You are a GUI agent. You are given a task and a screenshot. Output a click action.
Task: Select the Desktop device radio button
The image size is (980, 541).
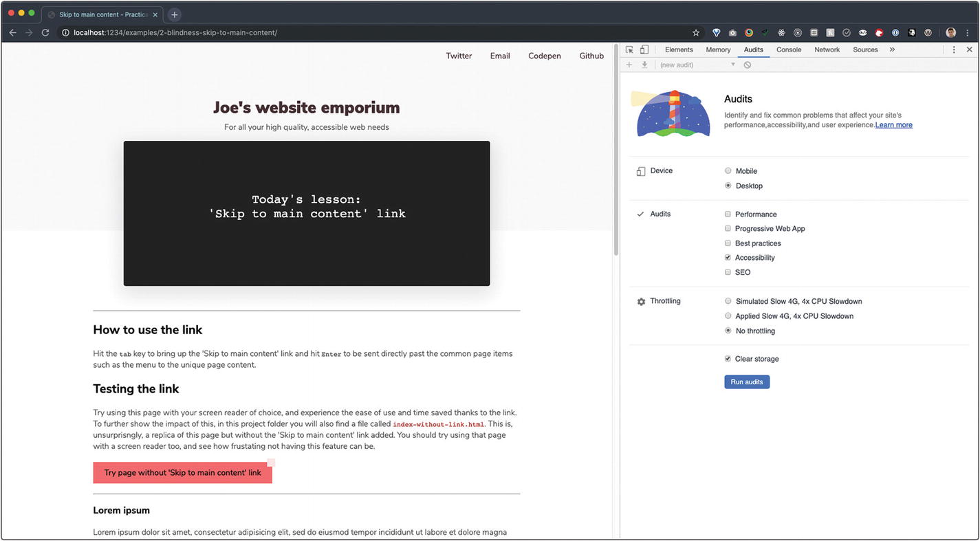click(728, 186)
